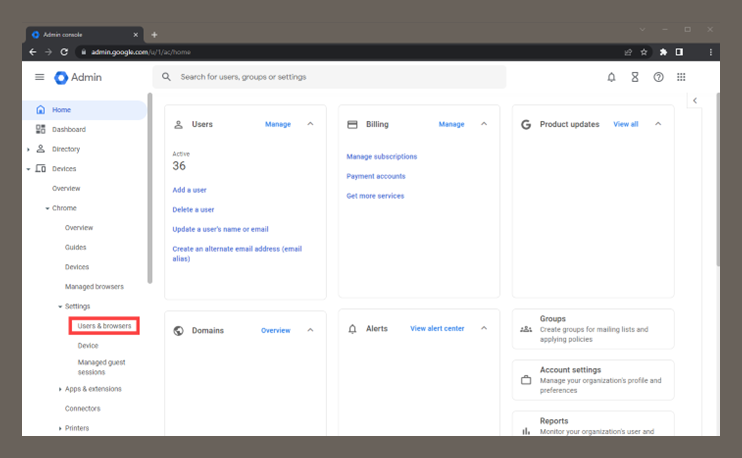The height and width of the screenshot is (458, 742).
Task: Reload the page in browser
Action: pyautogui.click(x=64, y=52)
